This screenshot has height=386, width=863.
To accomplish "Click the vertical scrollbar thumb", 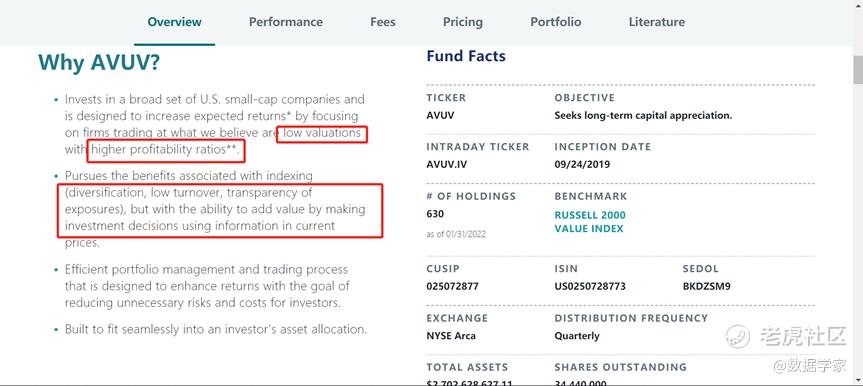I will click(x=858, y=69).
